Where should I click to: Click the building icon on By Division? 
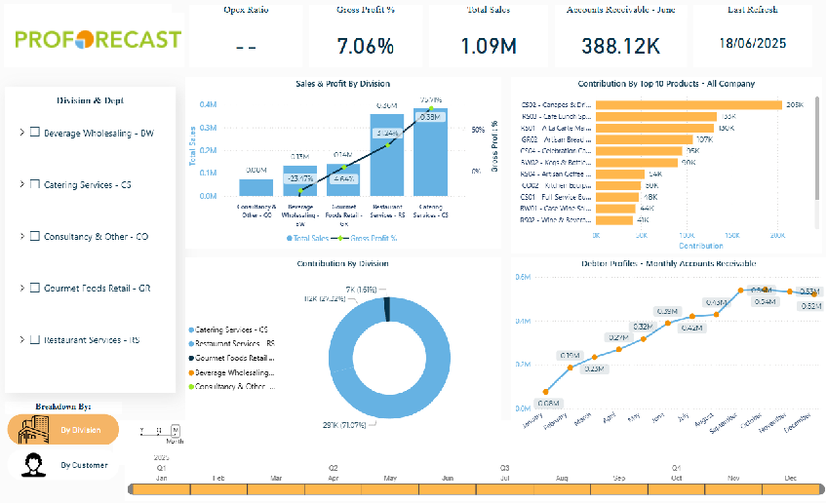[x=34, y=429]
